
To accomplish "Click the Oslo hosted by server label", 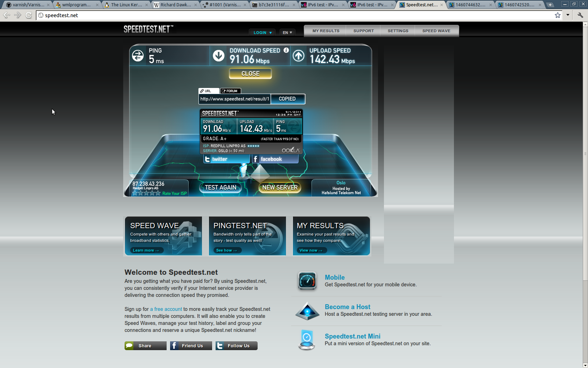I will point(341,188).
